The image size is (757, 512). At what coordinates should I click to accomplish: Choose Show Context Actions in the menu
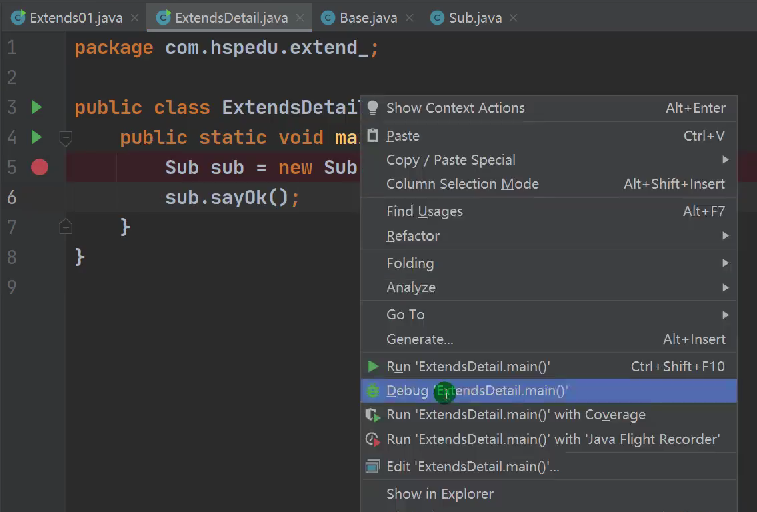(x=549, y=108)
